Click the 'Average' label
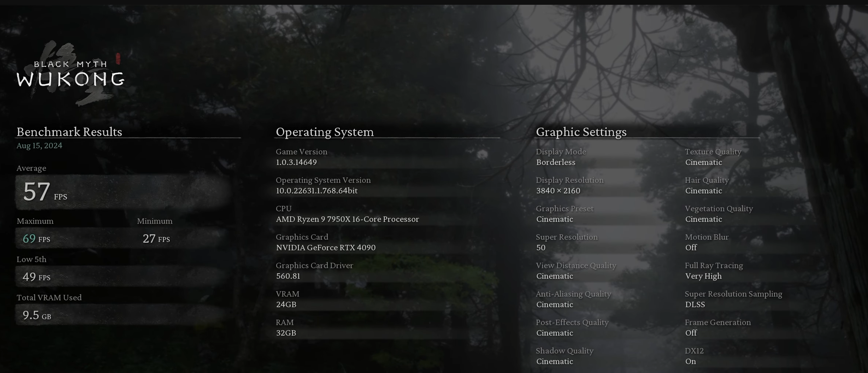 click(31, 168)
